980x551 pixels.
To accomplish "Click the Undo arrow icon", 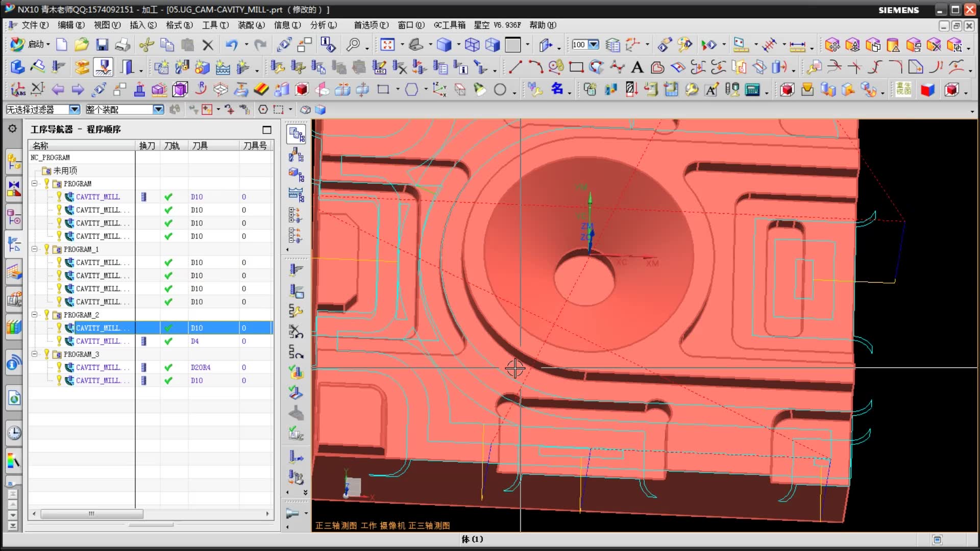I will (x=231, y=45).
